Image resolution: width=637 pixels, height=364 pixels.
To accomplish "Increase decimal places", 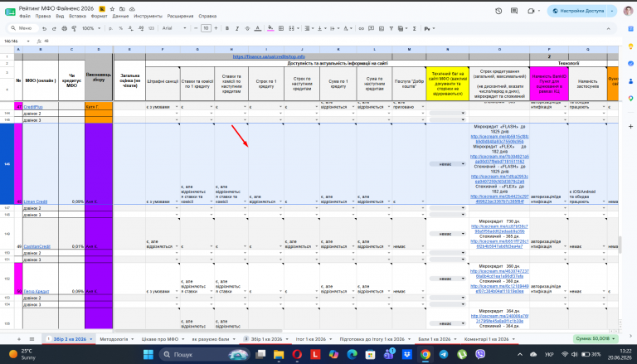I will pyautogui.click(x=140, y=28).
